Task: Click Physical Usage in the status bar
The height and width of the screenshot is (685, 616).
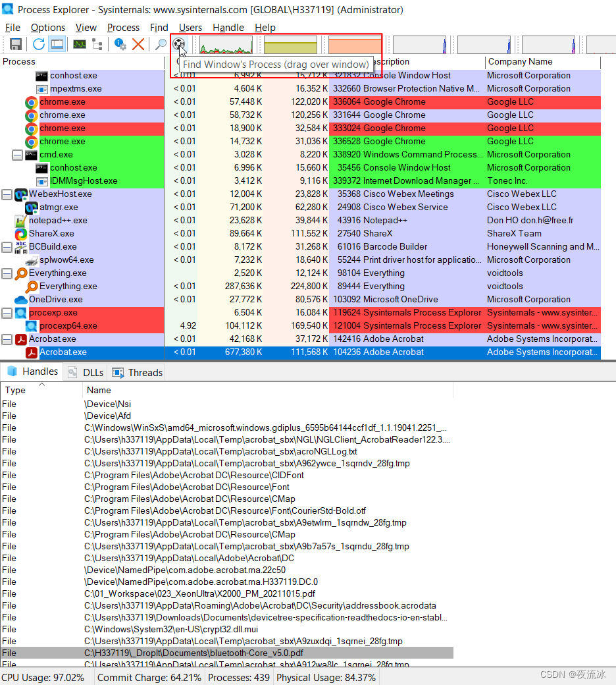Action: tap(326, 678)
